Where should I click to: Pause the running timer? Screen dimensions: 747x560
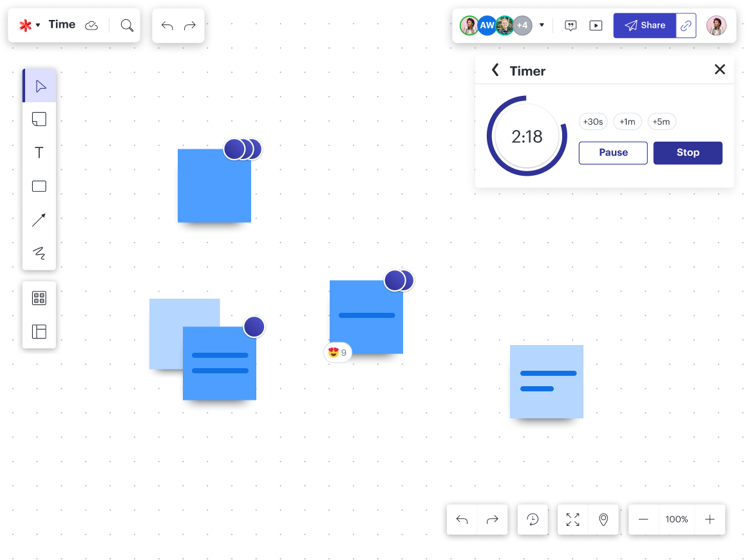coord(613,153)
